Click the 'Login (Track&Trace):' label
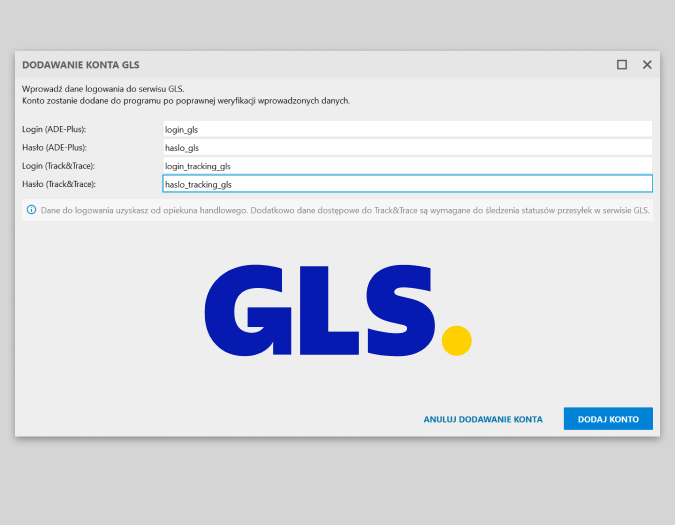Screen dimensions: 675x525 [x=59, y=166]
